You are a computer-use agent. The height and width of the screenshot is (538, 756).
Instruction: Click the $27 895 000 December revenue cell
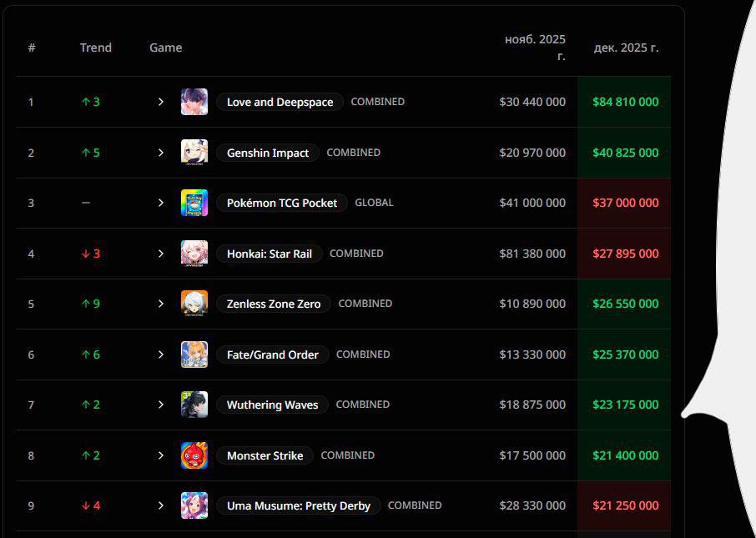coord(625,254)
